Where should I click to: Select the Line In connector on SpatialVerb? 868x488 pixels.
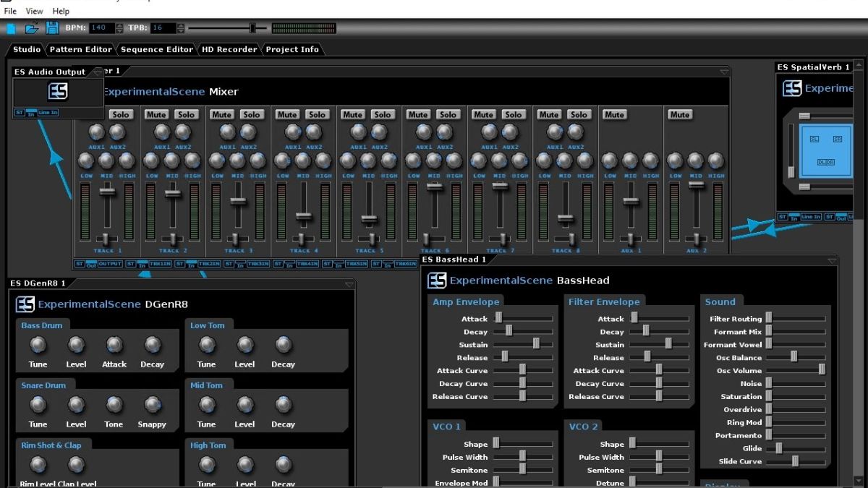[811, 217]
